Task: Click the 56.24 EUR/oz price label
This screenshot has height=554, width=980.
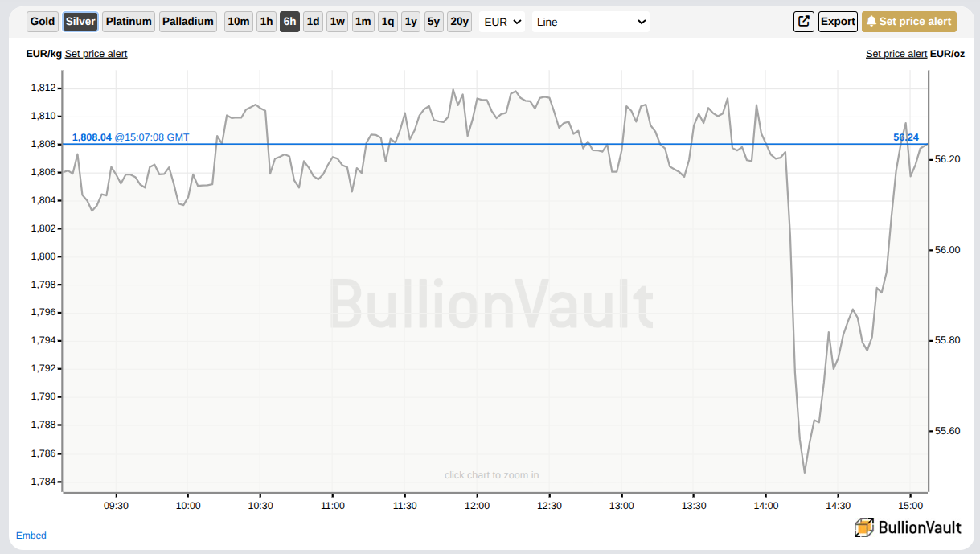Action: tap(906, 137)
